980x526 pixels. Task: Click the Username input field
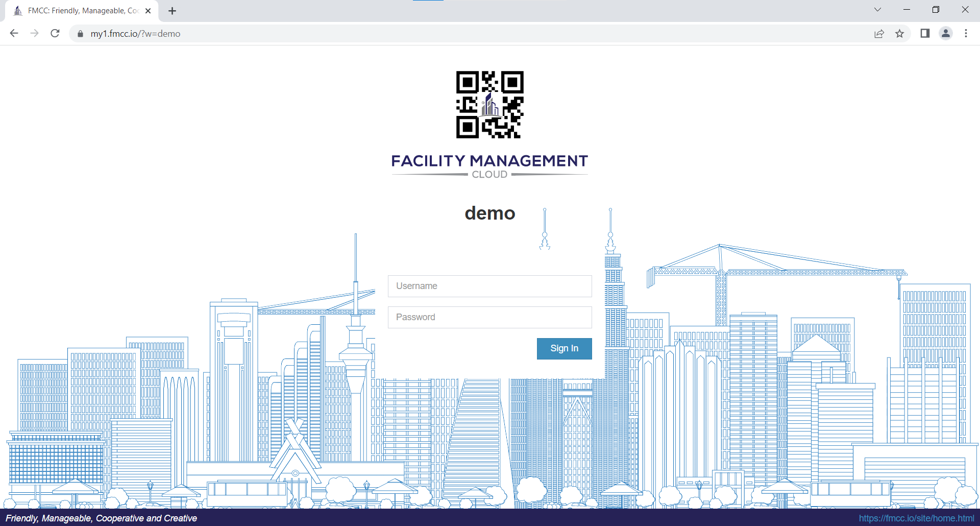(490, 286)
